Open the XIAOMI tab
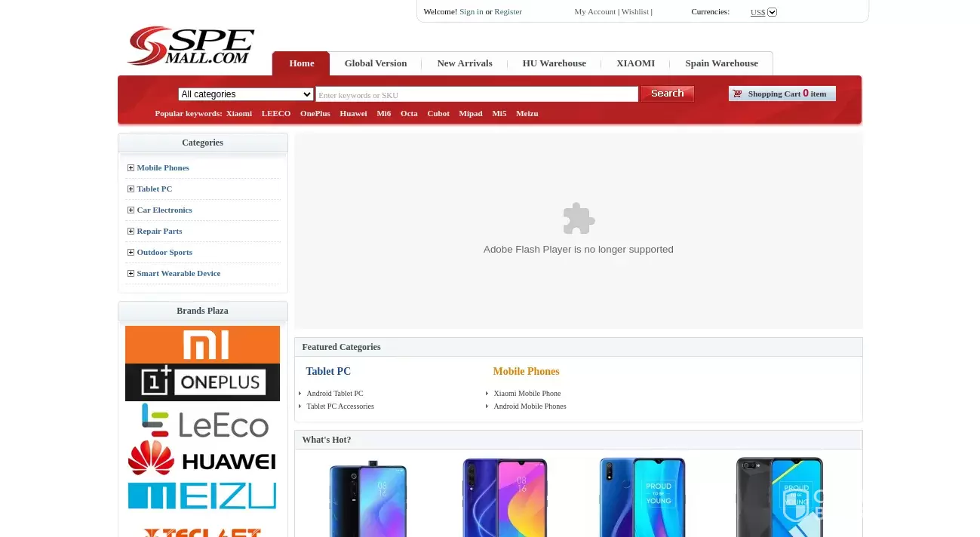The image size is (980, 537). coord(635,63)
